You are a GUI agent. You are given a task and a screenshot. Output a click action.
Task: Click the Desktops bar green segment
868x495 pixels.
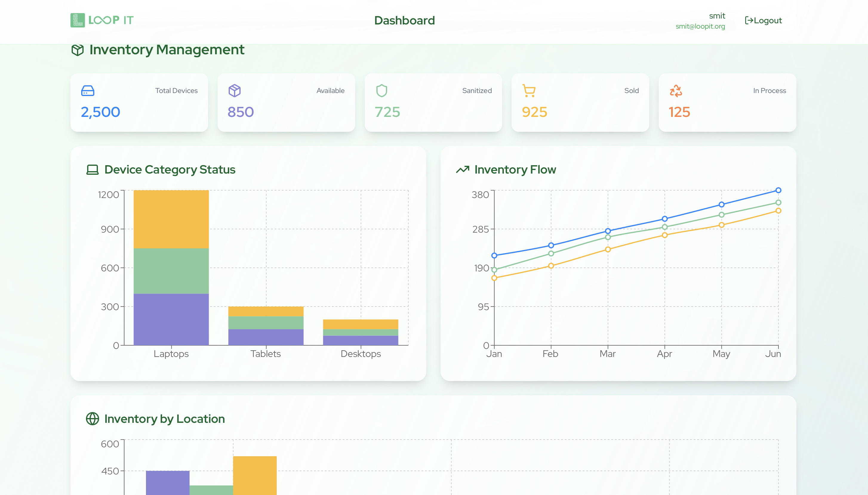[x=360, y=332]
